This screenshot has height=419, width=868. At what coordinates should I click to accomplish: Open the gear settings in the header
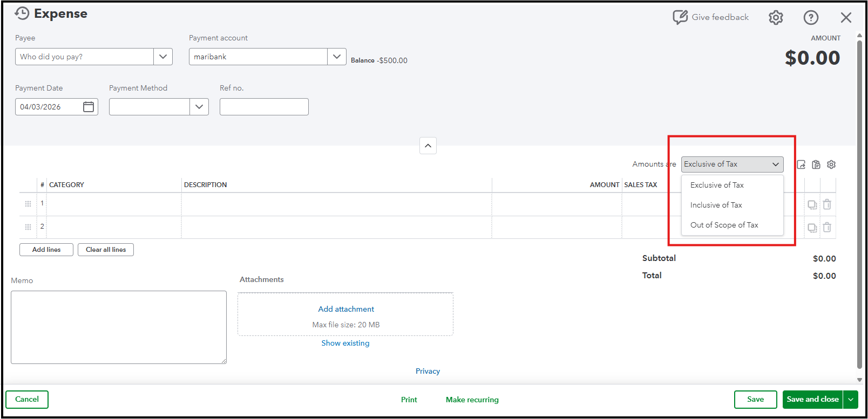[776, 18]
